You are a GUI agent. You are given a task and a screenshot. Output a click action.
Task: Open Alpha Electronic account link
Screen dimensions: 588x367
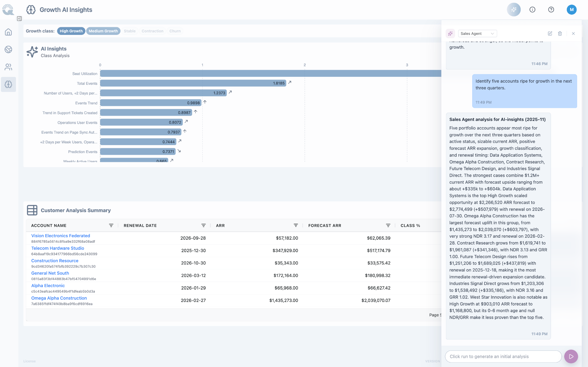[48, 286]
